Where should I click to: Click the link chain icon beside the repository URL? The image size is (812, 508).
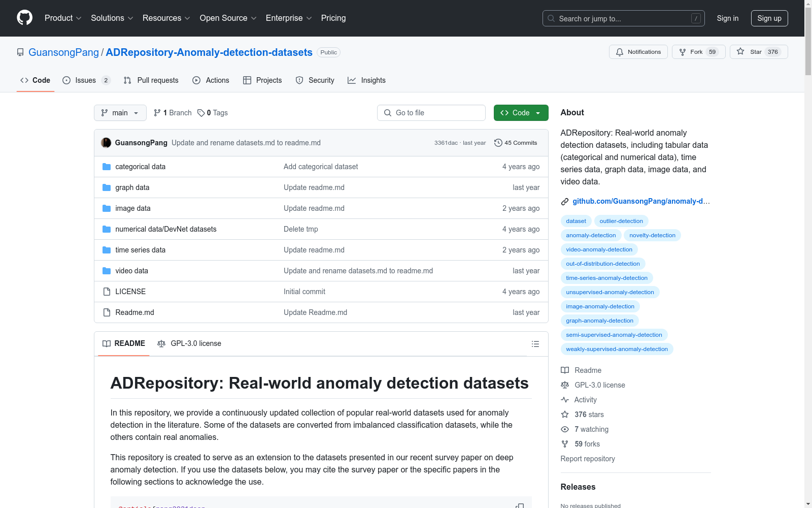564,202
